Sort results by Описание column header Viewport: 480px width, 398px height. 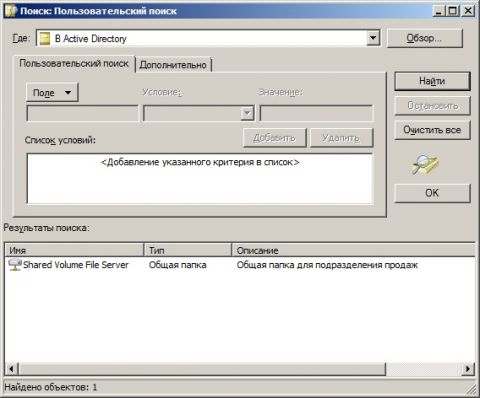click(353, 250)
